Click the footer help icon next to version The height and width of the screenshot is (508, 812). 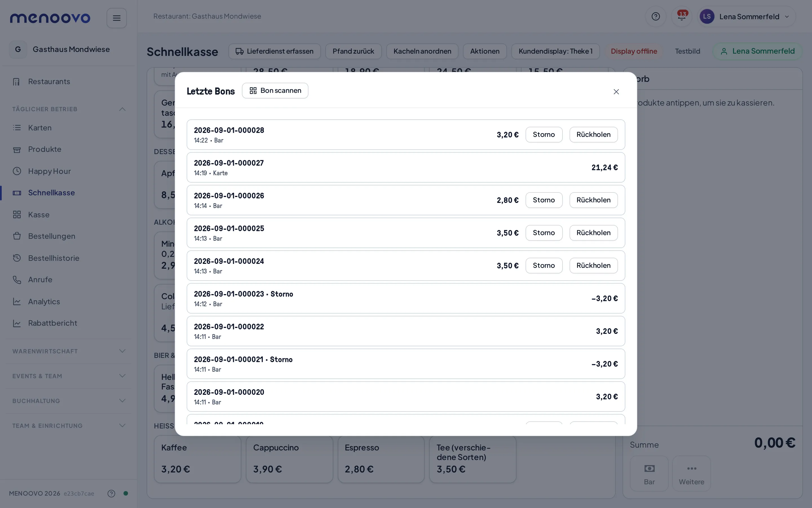point(111,493)
